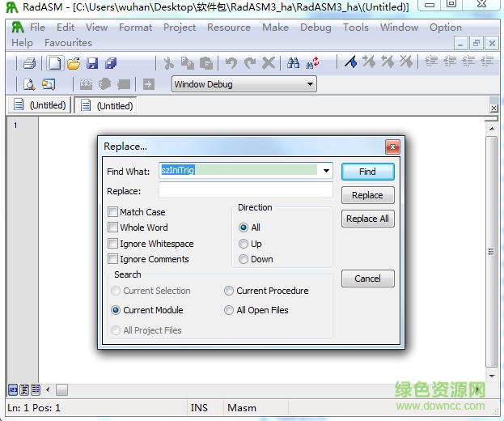The height and width of the screenshot is (421, 504).
Task: Click the Redo toolbar icon
Action: [250, 63]
